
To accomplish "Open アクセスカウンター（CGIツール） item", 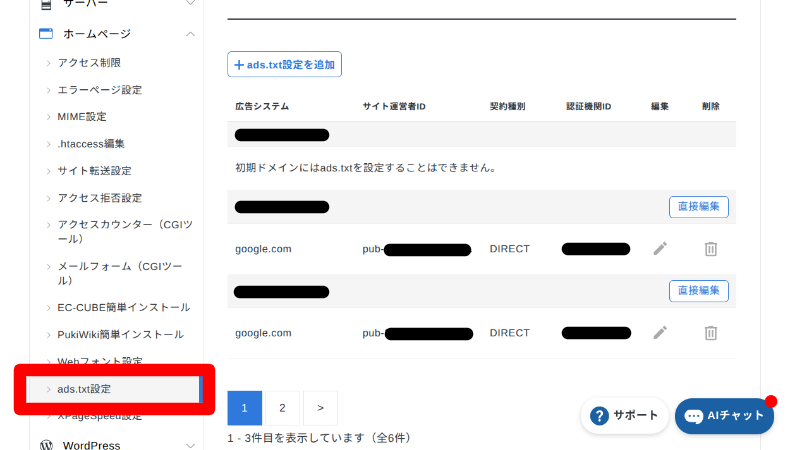I will tap(125, 231).
